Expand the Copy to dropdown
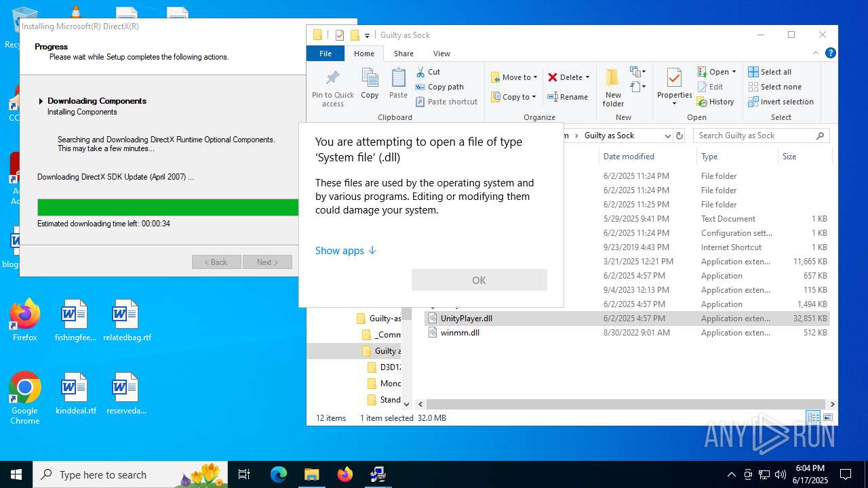 (x=534, y=97)
